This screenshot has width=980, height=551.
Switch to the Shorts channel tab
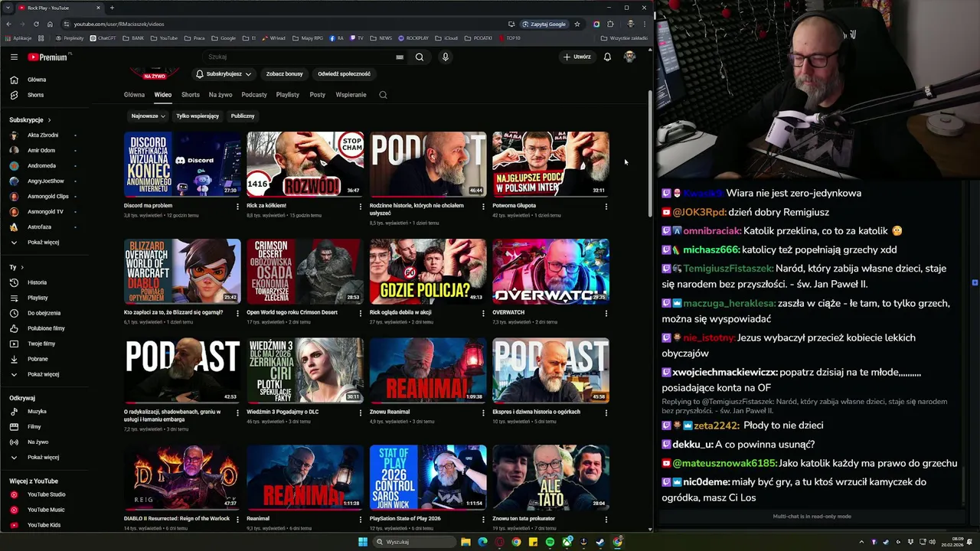pos(191,95)
